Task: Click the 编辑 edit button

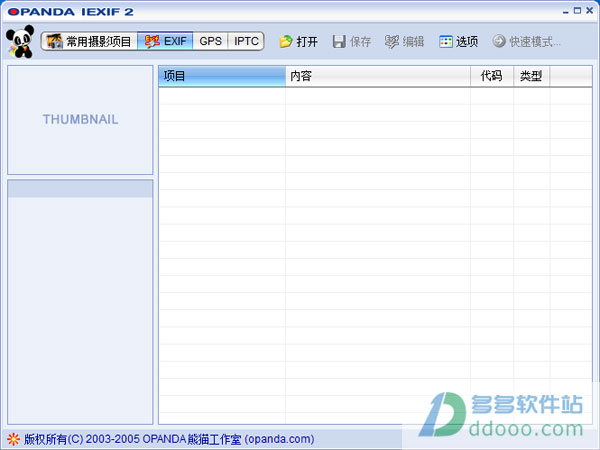Action: click(404, 41)
